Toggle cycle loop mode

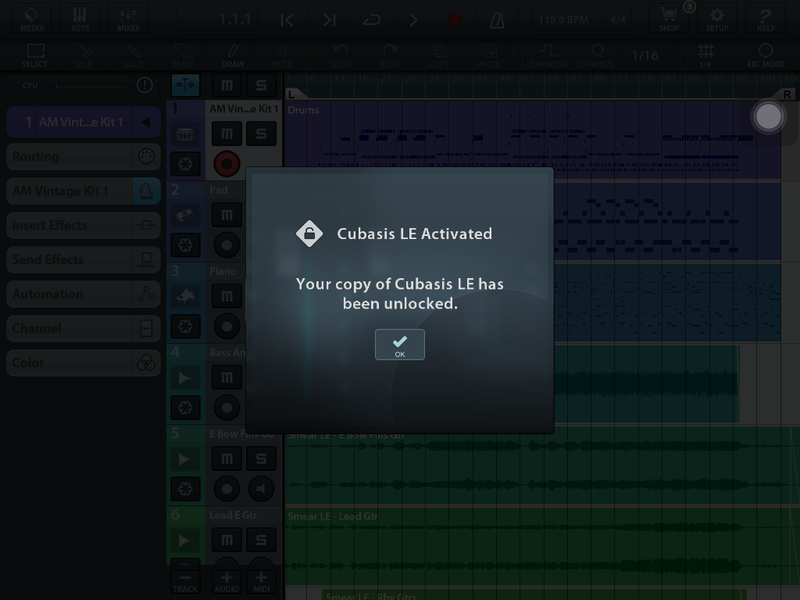coord(371,20)
